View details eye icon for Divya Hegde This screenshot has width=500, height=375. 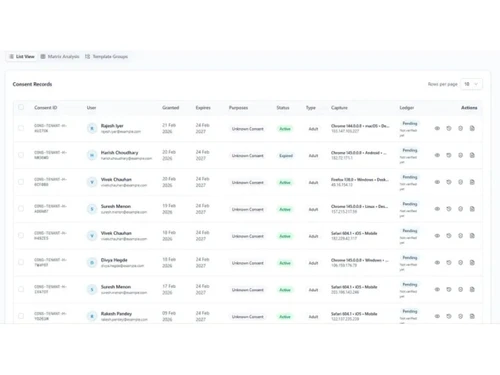click(437, 263)
